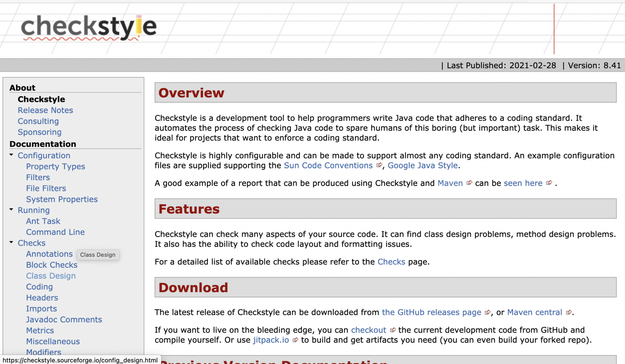Open the external link icon beside Sun Code Conventions
The width and height of the screenshot is (625, 364).
(379, 165)
